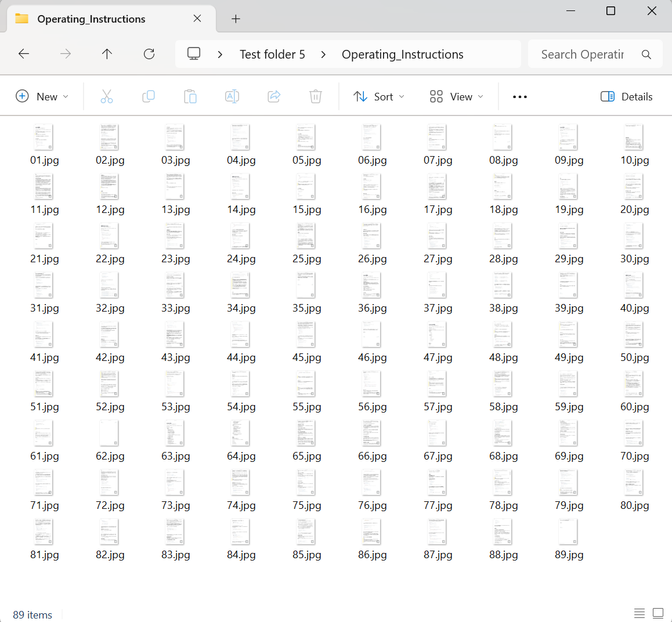
Task: Click the Share icon
Action: click(x=274, y=96)
